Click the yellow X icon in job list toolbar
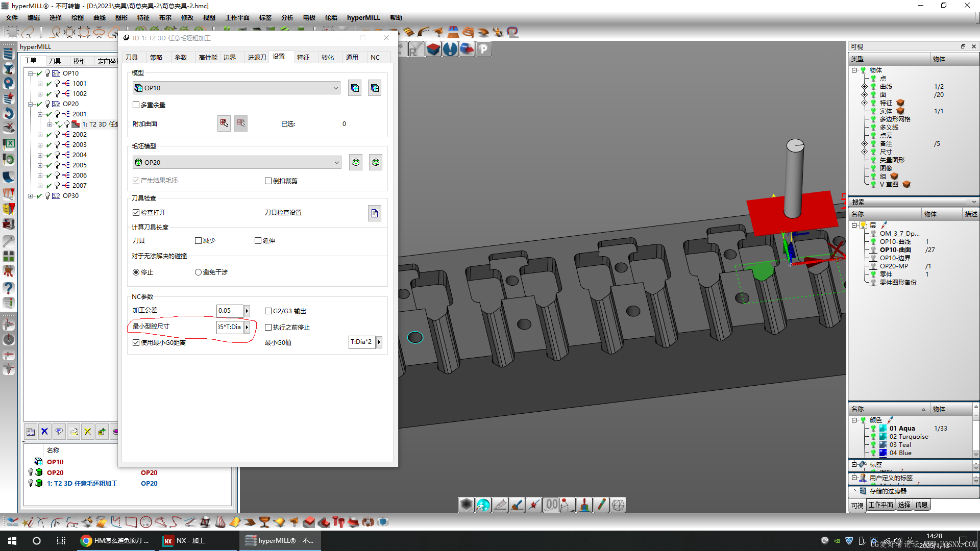This screenshot has height=551, width=980. pyautogui.click(x=88, y=432)
